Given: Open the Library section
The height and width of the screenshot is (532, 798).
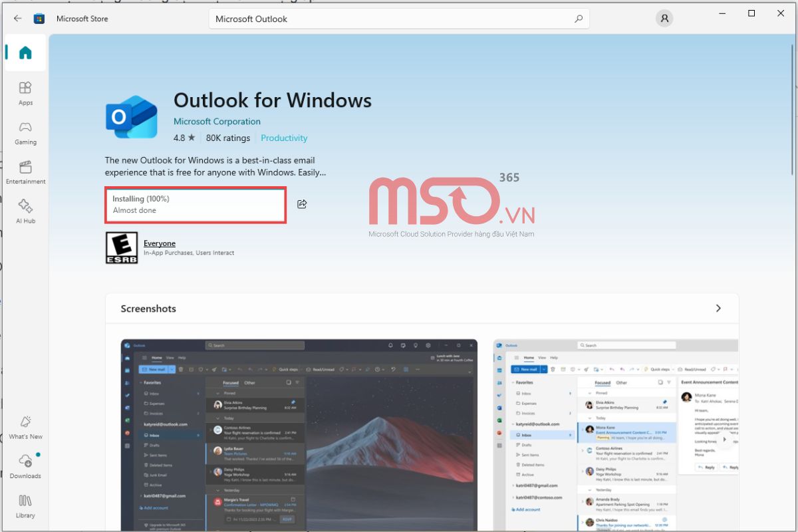Looking at the screenshot, I should click(x=25, y=505).
